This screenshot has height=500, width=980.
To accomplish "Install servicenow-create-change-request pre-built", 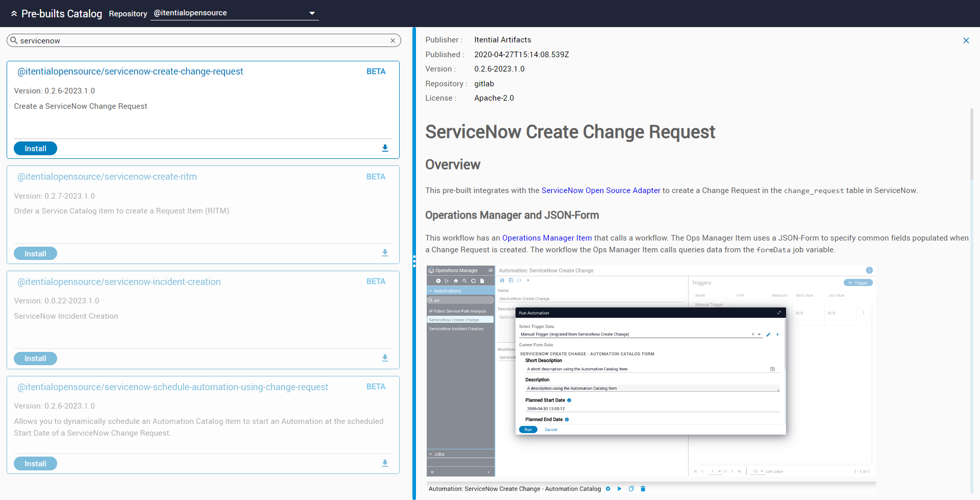I will pyautogui.click(x=35, y=149).
